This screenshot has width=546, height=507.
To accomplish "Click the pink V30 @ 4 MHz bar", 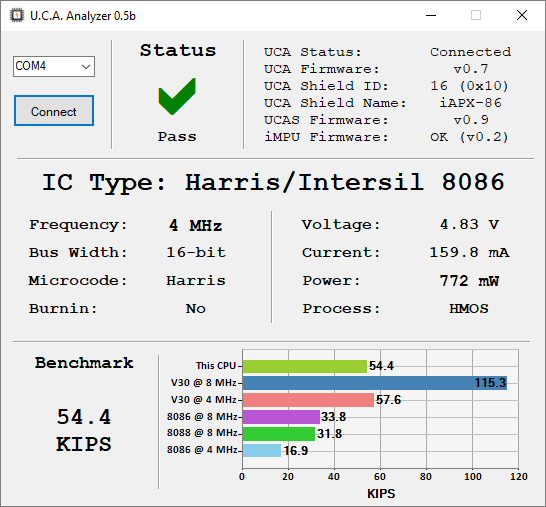I will click(308, 400).
